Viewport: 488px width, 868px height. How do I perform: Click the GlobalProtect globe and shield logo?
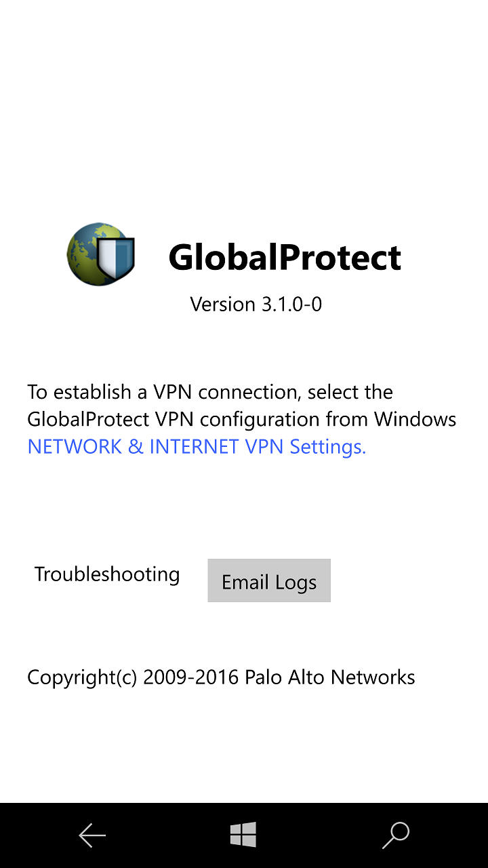click(100, 254)
